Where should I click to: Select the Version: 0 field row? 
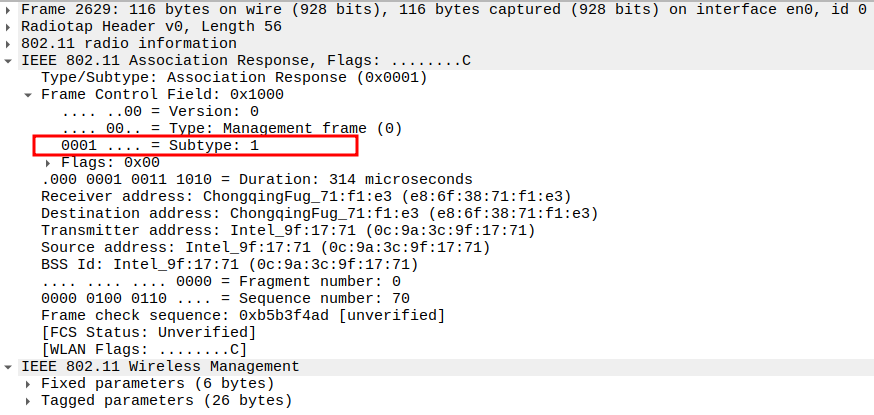coord(160,111)
